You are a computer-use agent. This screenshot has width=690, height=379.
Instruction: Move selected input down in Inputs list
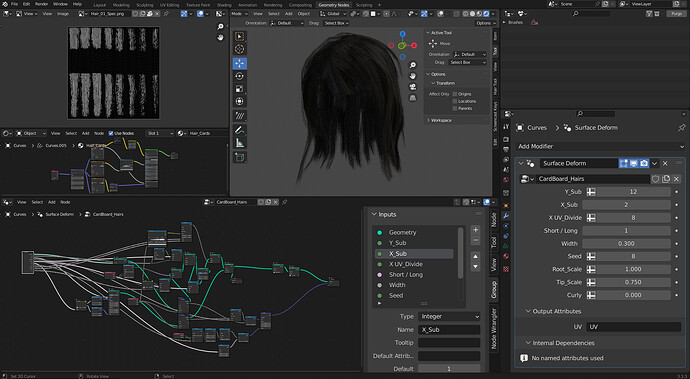(475, 266)
